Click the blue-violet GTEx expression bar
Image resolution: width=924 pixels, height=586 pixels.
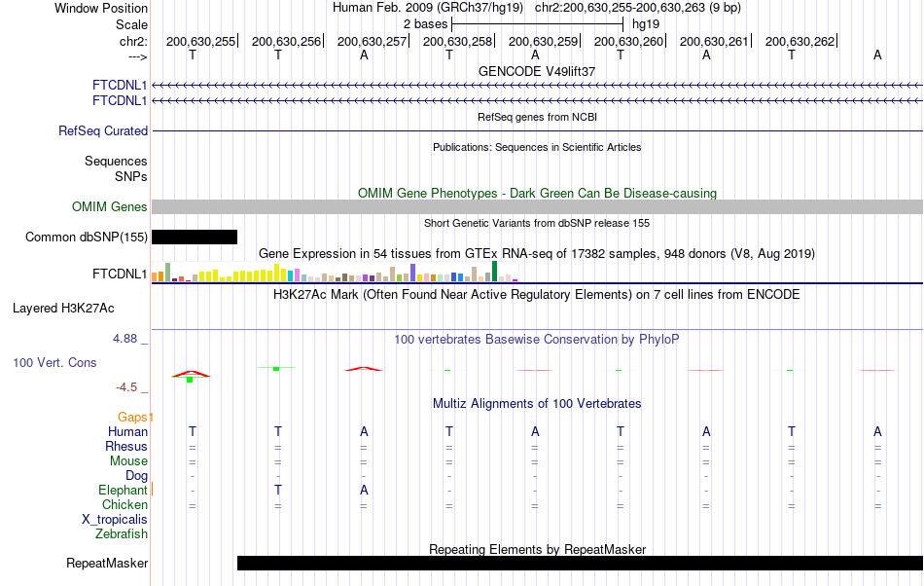coord(413,273)
